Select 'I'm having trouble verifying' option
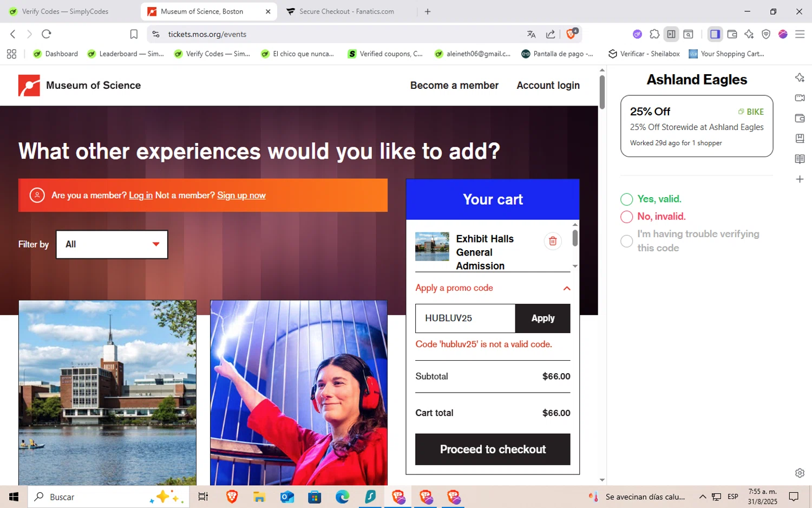Screen dimensions: 812x508 click(626, 241)
